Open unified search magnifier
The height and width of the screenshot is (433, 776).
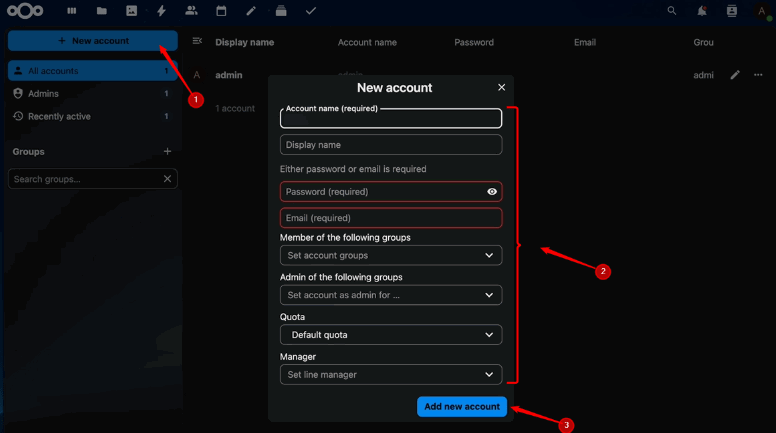point(672,10)
